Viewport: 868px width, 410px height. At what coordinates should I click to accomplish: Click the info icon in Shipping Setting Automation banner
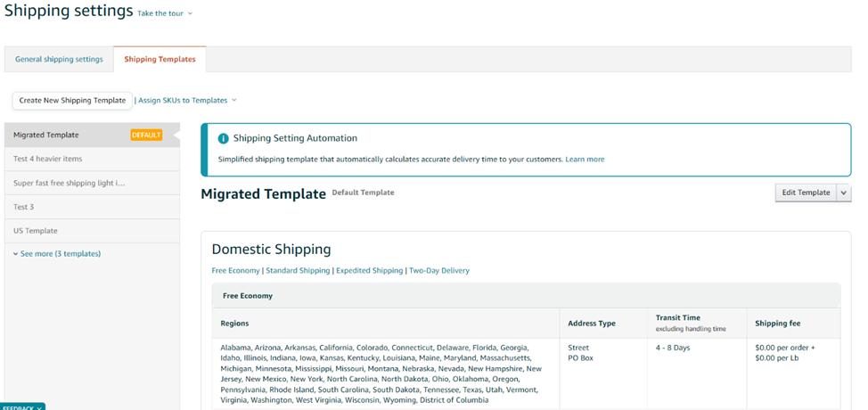click(223, 139)
